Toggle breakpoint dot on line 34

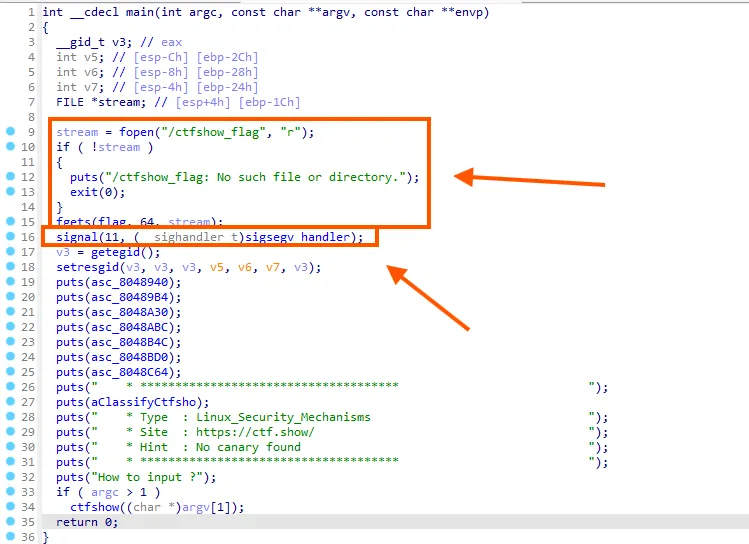[11, 506]
